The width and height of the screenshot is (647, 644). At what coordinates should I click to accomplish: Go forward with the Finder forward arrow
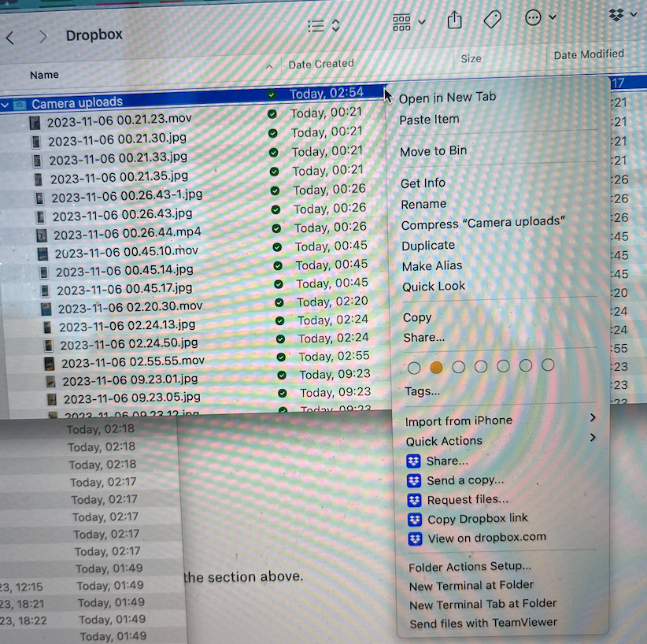[x=43, y=37]
